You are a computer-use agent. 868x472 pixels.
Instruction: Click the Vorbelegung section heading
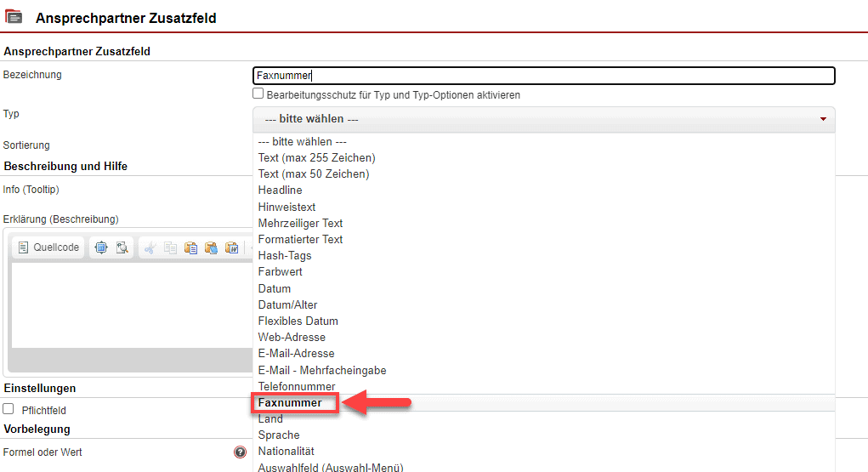point(37,429)
